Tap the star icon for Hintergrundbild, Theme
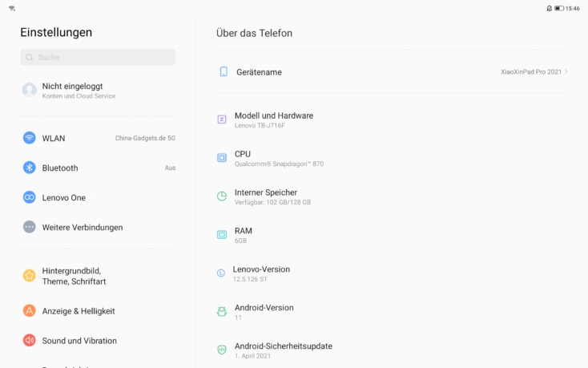588x368 pixels. pos(30,276)
